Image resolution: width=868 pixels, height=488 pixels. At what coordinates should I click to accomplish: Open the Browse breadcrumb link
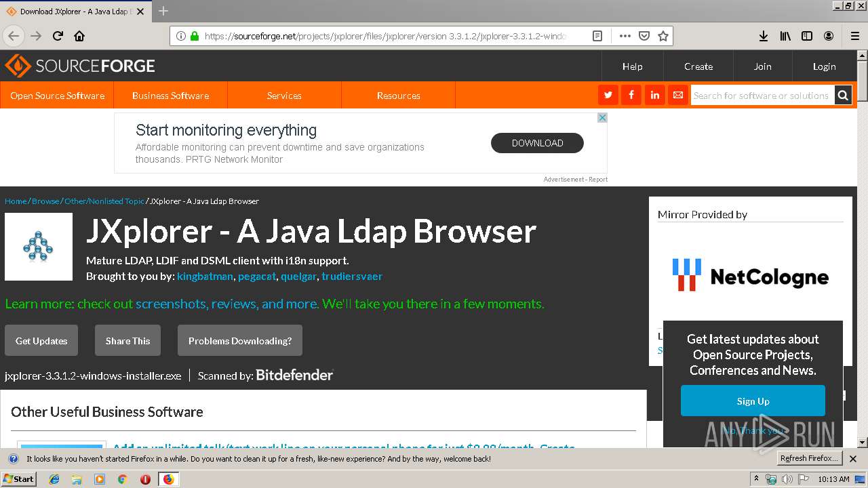pos(45,201)
